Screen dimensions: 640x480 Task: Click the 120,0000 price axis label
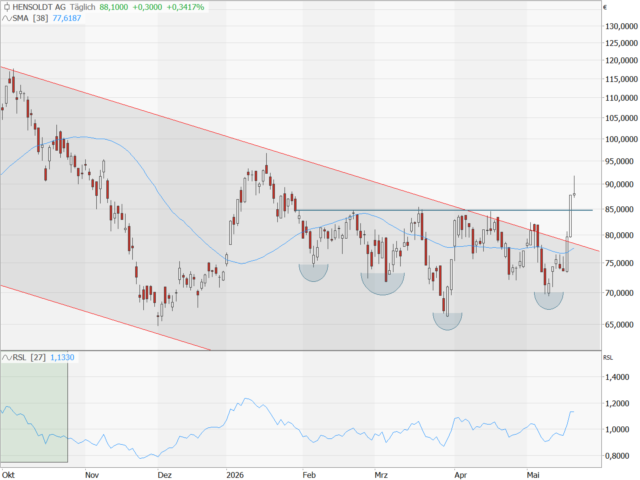(x=621, y=60)
